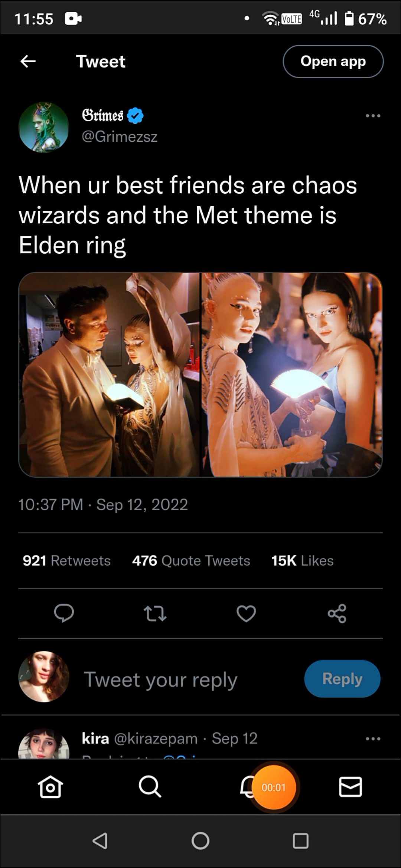View the 15K Likes list
The height and width of the screenshot is (868, 401).
coord(303,560)
